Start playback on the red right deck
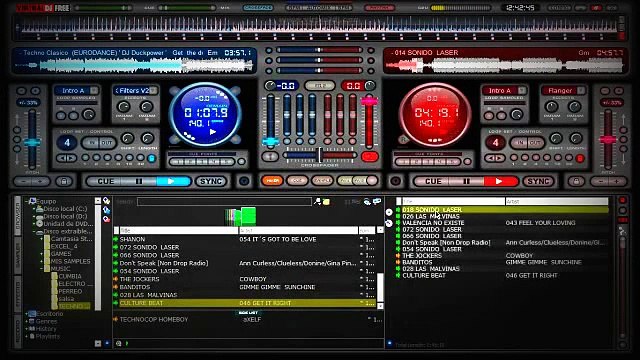The height and width of the screenshot is (360, 640). [x=500, y=181]
